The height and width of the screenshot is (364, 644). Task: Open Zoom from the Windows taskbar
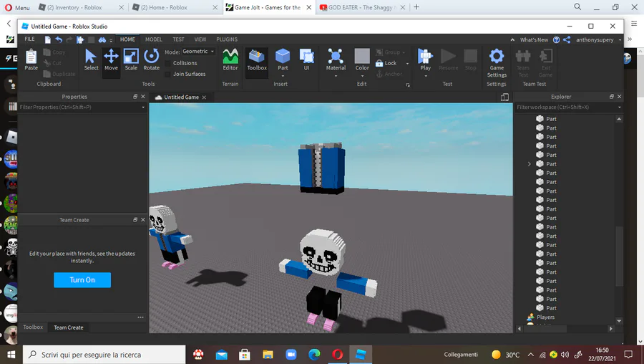pos(291,355)
